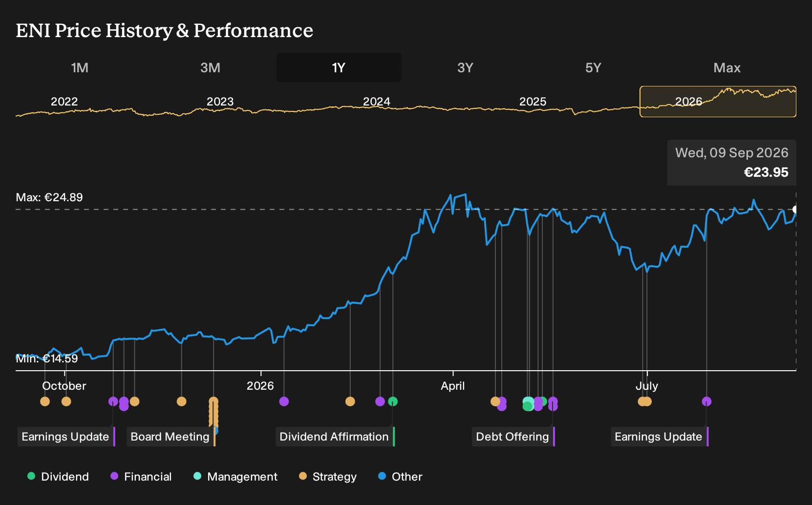Select the 1M time range tab
The width and height of the screenshot is (812, 505).
80,67
